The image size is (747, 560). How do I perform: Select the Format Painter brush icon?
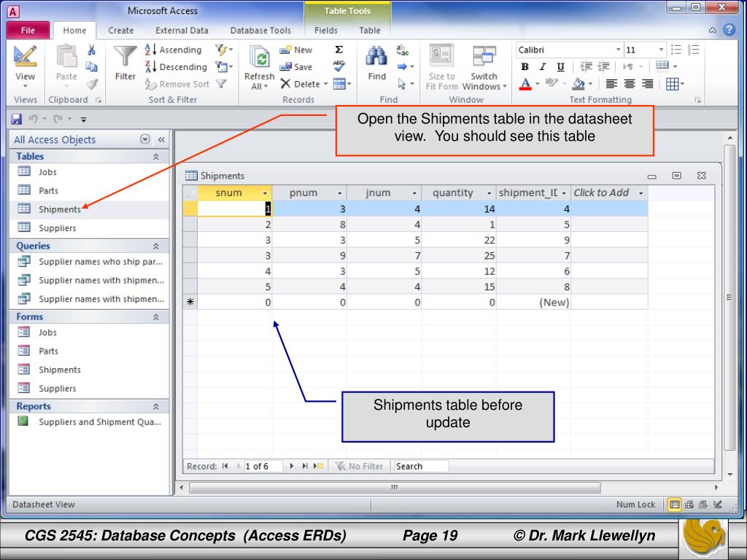coord(91,85)
